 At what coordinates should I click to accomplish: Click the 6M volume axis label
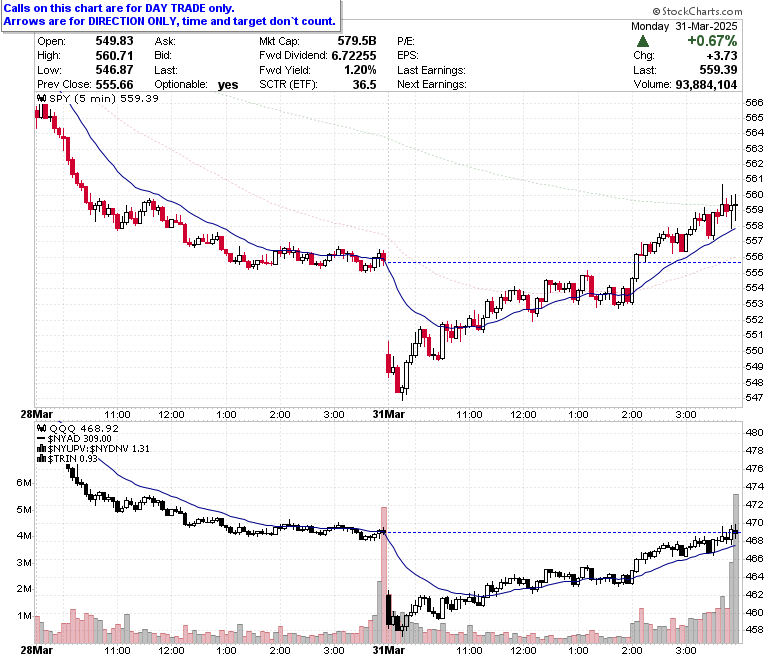(x=24, y=482)
